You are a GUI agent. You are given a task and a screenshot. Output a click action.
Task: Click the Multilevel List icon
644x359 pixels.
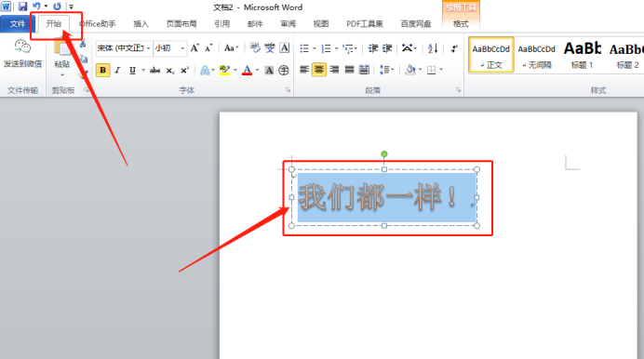click(x=348, y=48)
